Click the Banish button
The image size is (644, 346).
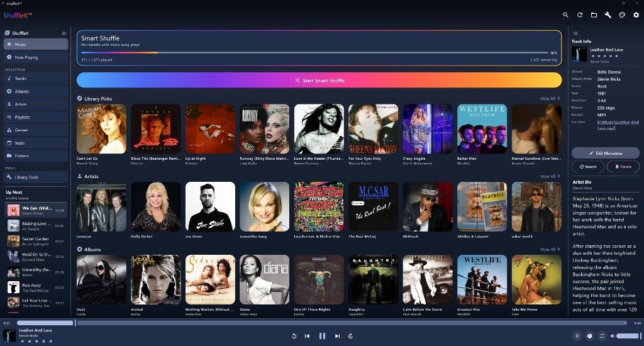[x=588, y=167]
